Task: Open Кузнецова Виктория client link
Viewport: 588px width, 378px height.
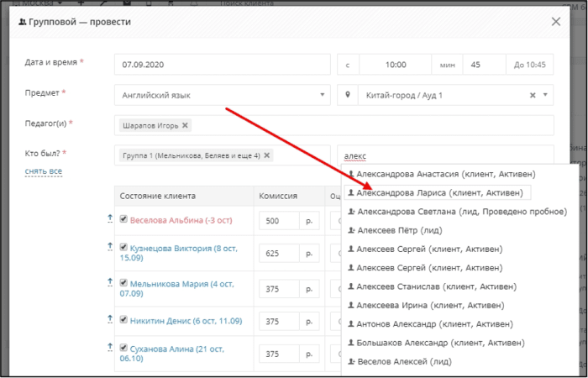Action: (x=178, y=253)
